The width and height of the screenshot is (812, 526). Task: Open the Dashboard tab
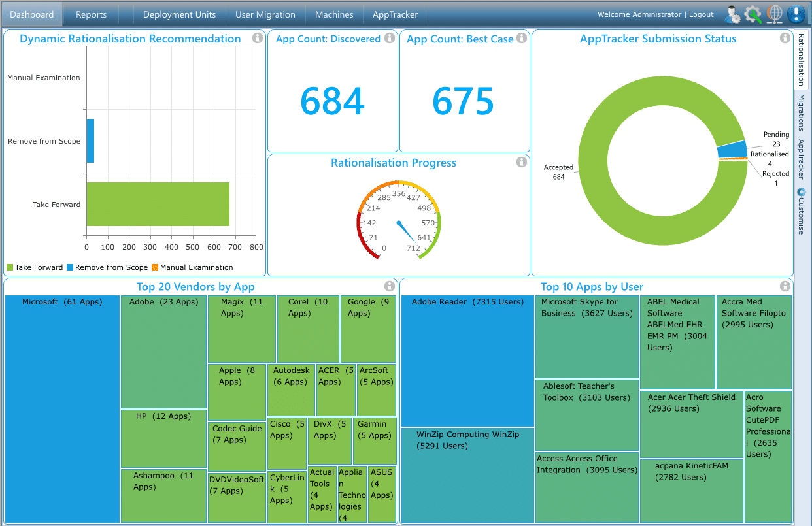coord(32,14)
